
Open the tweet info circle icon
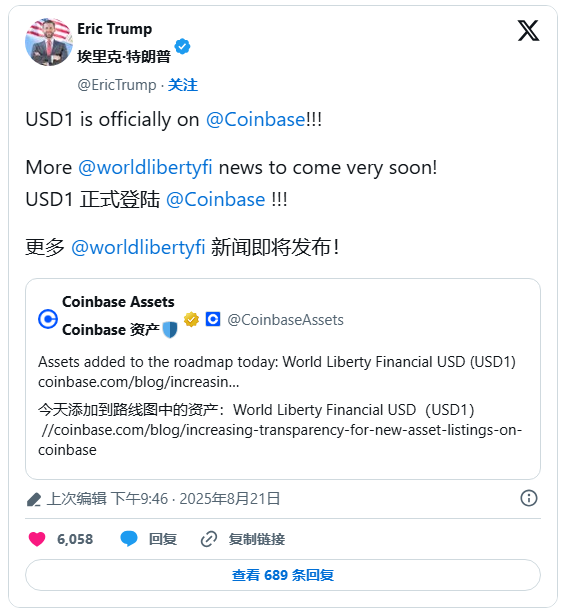(529, 498)
